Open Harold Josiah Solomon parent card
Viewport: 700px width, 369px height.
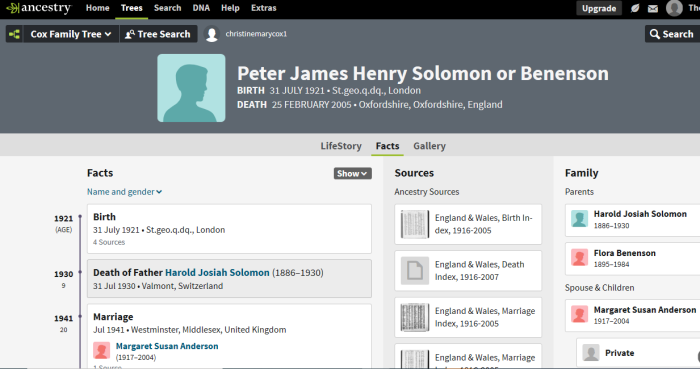point(632,220)
